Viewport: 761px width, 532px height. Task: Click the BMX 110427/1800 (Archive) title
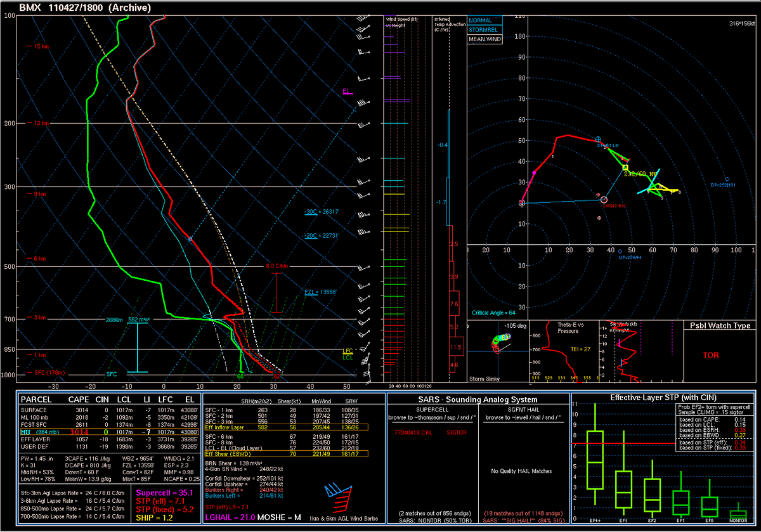(85, 8)
